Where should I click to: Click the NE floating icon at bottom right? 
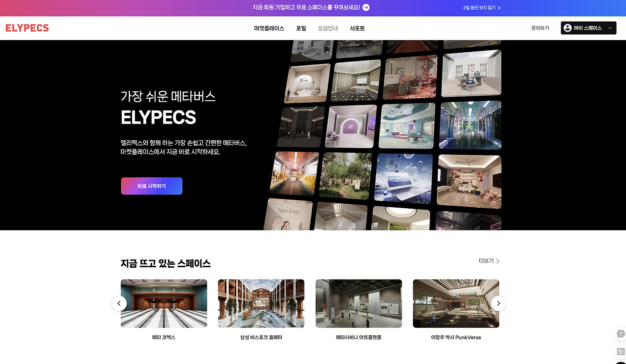[620, 351]
